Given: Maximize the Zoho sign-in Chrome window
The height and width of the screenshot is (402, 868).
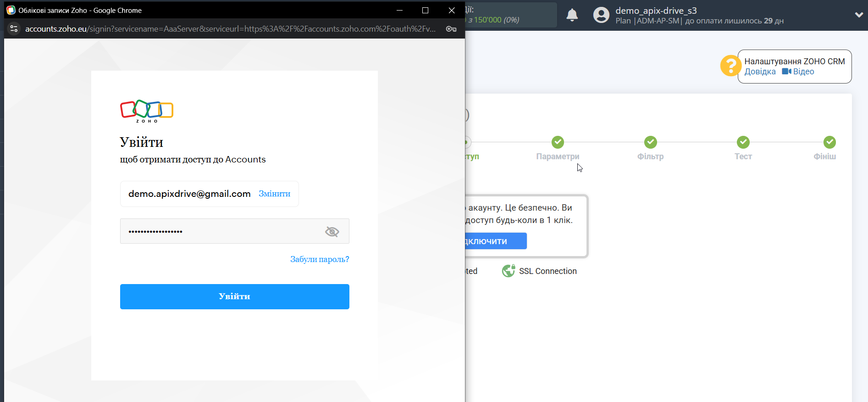Looking at the screenshot, I should coord(425,10).
